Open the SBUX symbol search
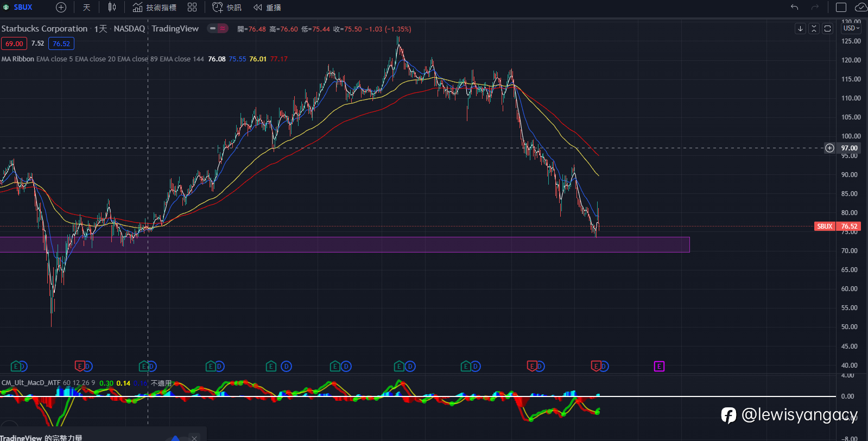The image size is (868, 441). click(x=23, y=8)
